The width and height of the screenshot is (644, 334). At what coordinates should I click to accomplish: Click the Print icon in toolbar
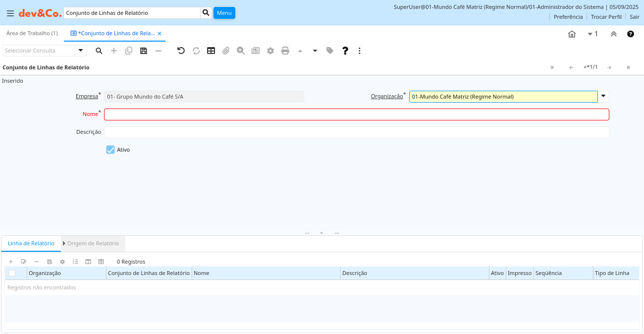[285, 51]
